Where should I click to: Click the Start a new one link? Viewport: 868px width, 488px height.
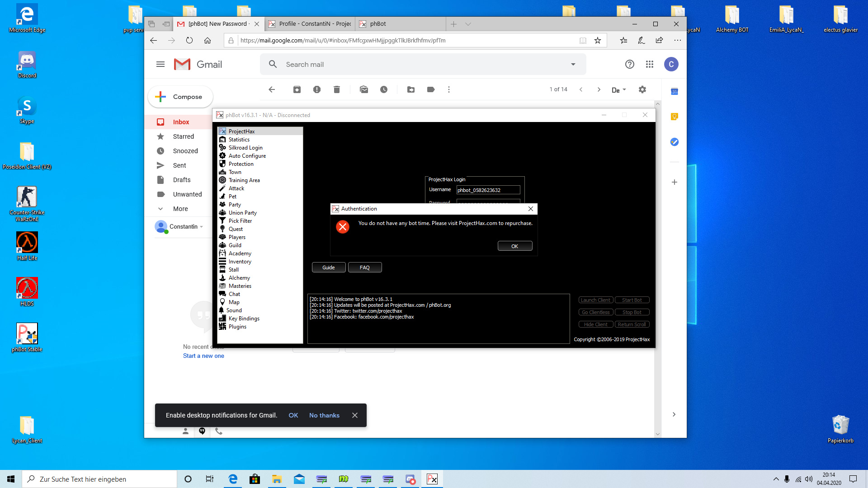[x=203, y=356]
